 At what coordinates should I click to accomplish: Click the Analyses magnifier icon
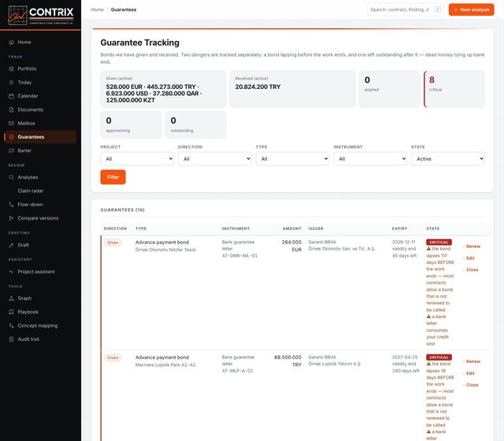point(11,177)
